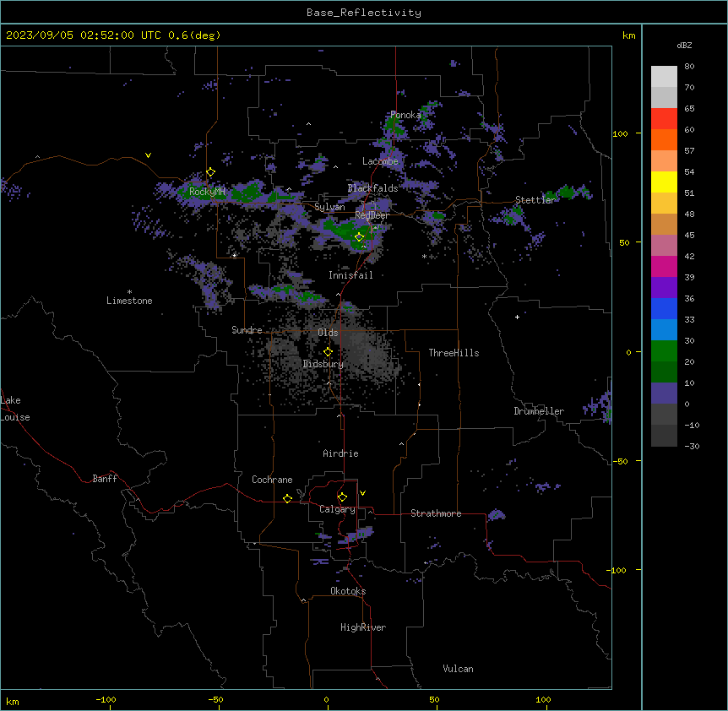Click the Sundre town label

pyautogui.click(x=247, y=330)
